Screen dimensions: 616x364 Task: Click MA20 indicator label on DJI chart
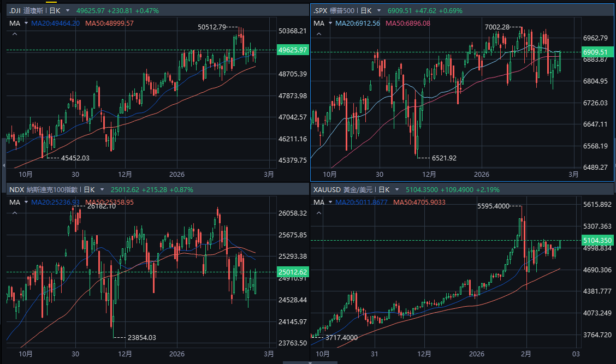coord(55,23)
